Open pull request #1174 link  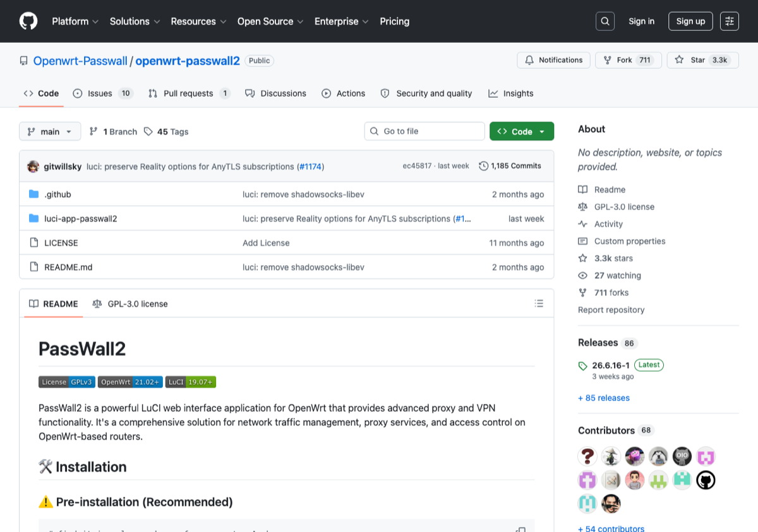(x=310, y=167)
